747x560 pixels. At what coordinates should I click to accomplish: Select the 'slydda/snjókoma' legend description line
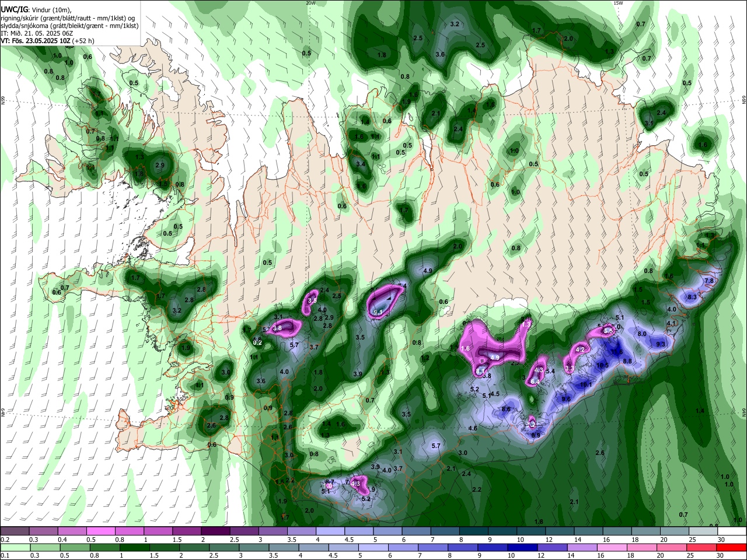point(69,26)
